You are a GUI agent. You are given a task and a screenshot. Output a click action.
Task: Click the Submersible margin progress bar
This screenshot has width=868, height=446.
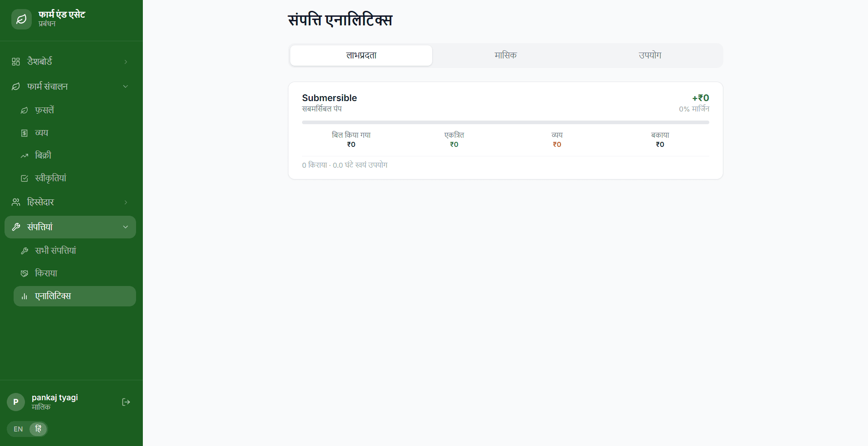(506, 122)
